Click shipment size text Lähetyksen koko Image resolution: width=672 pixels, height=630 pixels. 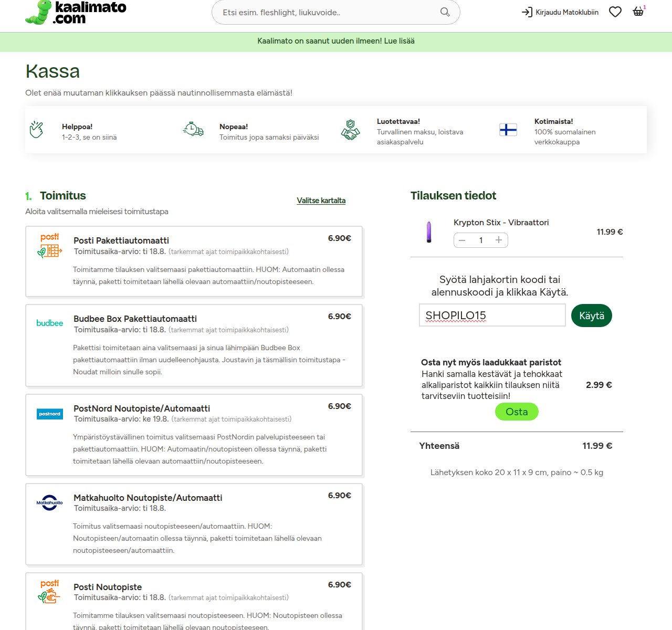coord(517,472)
